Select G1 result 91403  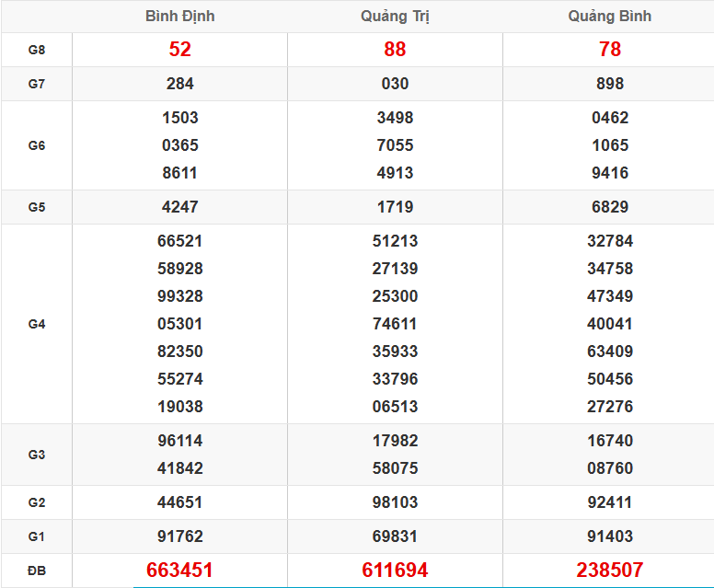pos(609,536)
